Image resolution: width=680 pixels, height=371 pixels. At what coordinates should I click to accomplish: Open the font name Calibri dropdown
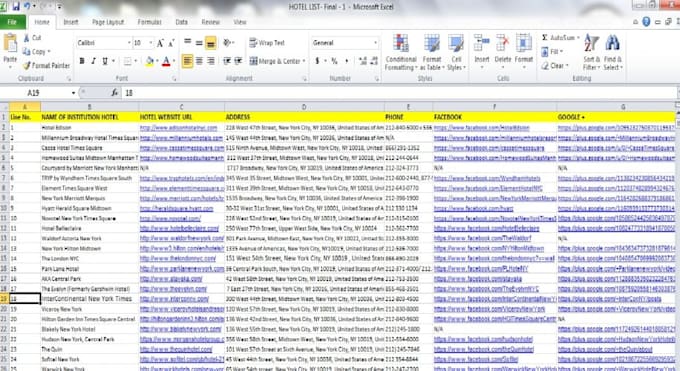[x=129, y=43]
